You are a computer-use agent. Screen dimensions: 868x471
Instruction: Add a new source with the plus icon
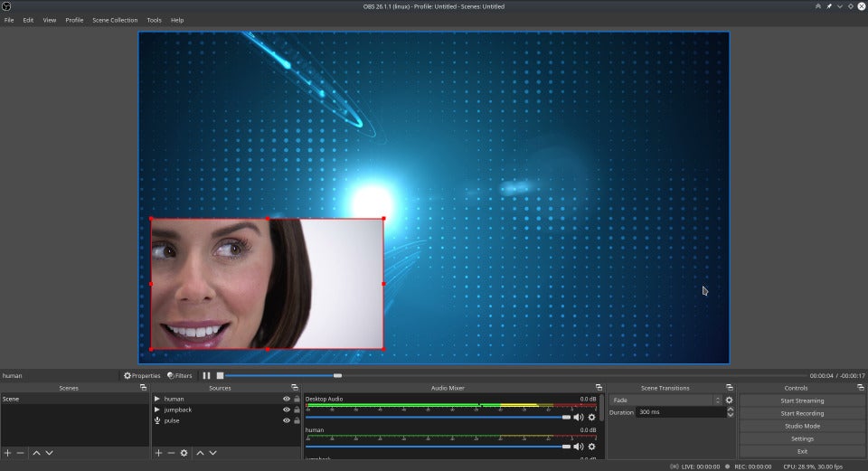(x=158, y=452)
